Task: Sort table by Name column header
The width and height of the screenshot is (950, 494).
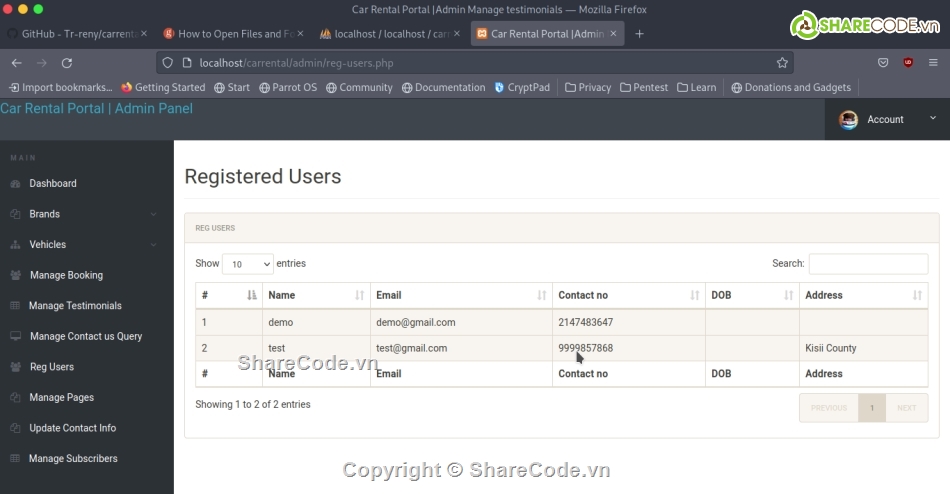Action: click(315, 295)
